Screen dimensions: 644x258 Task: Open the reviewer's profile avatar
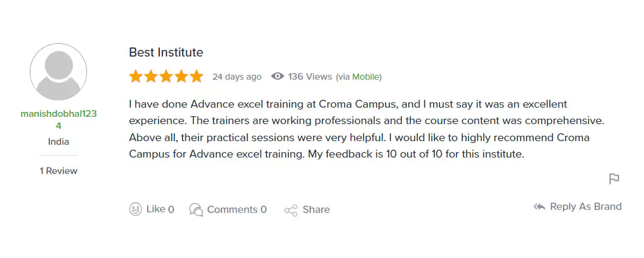tap(58, 72)
